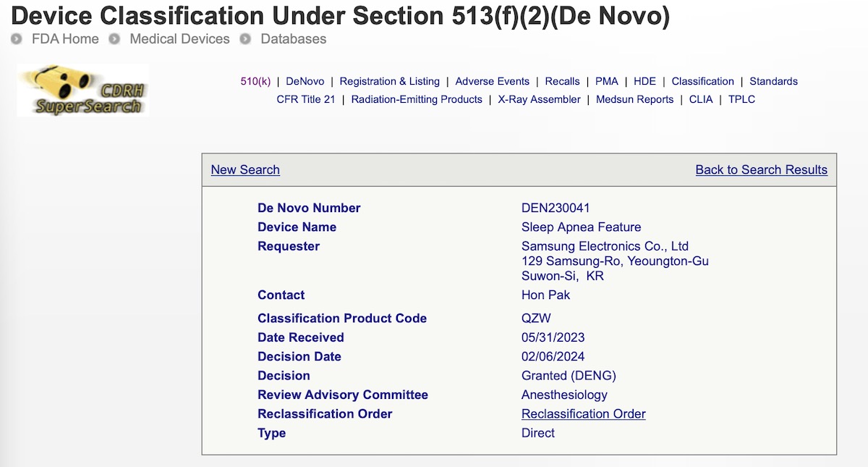Go to Radiation-Emitting Products
The image size is (868, 467).
click(x=417, y=99)
